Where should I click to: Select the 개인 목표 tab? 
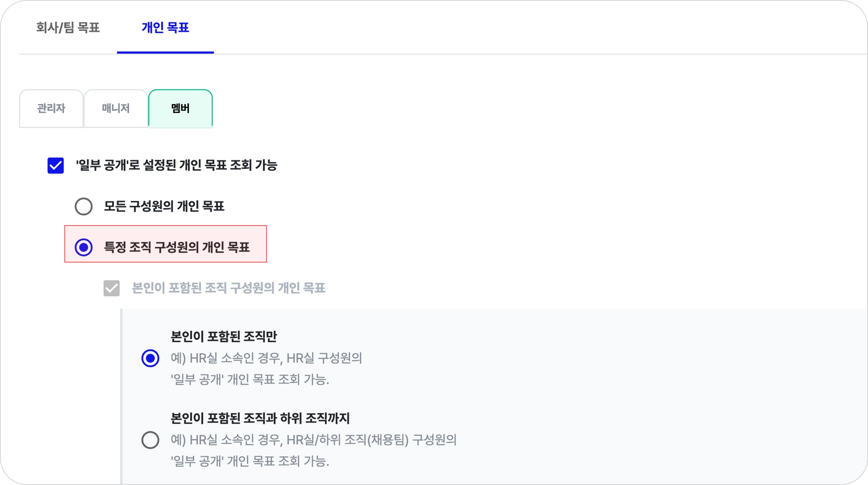tap(165, 28)
